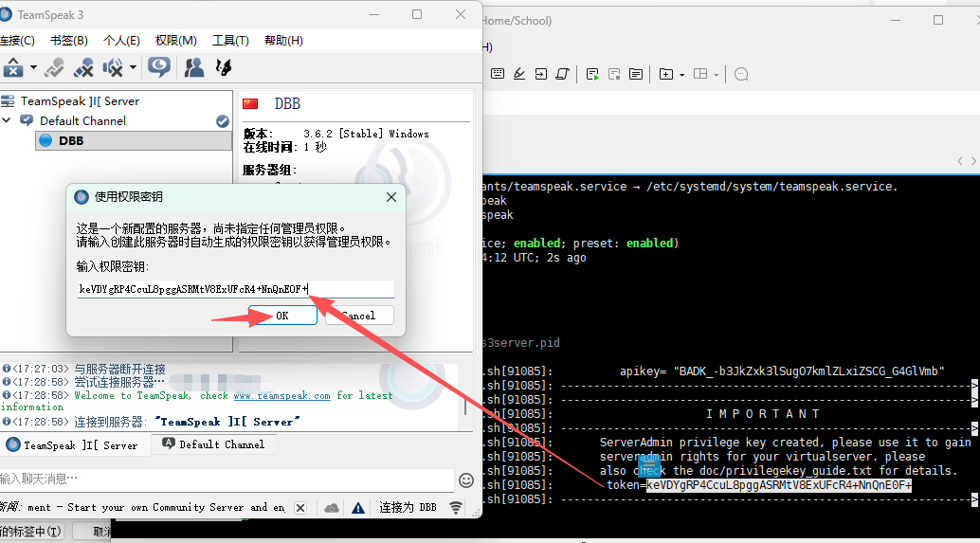Open the www.teamspeak.com link in chat log
The height and width of the screenshot is (543, 980).
pyautogui.click(x=281, y=395)
